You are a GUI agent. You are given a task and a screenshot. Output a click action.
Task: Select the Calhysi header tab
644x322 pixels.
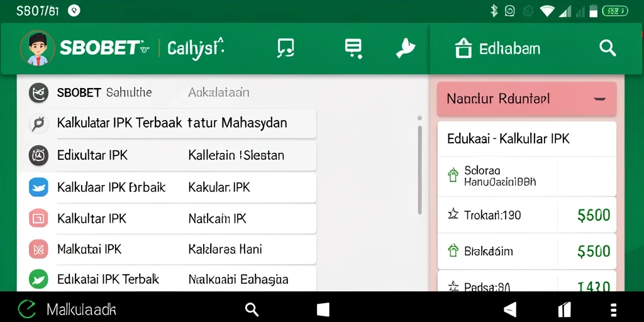(x=196, y=48)
